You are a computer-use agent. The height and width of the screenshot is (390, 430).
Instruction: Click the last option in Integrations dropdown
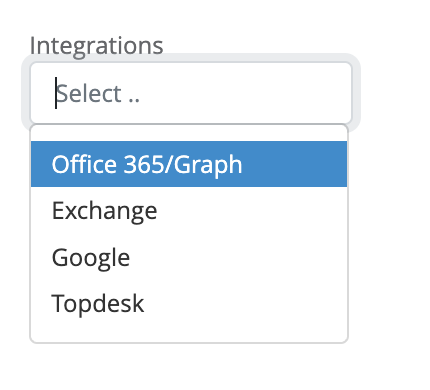click(x=189, y=303)
